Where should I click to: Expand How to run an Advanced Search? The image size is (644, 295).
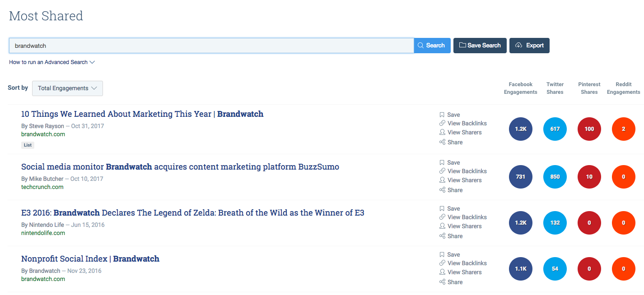[x=52, y=62]
